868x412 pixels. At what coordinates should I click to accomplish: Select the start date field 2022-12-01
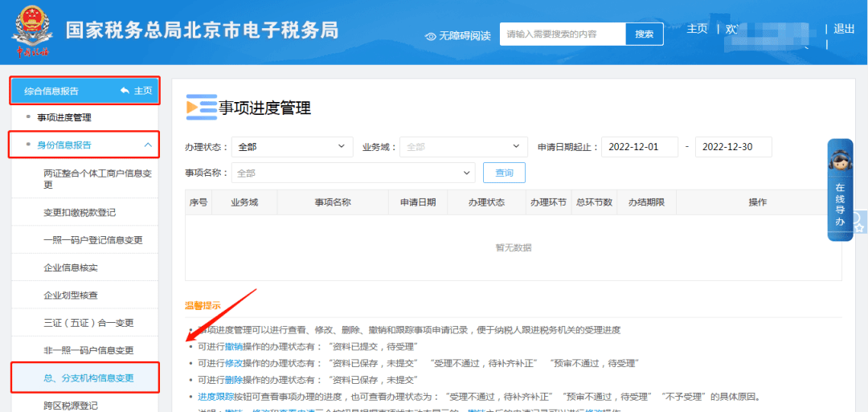tap(640, 147)
